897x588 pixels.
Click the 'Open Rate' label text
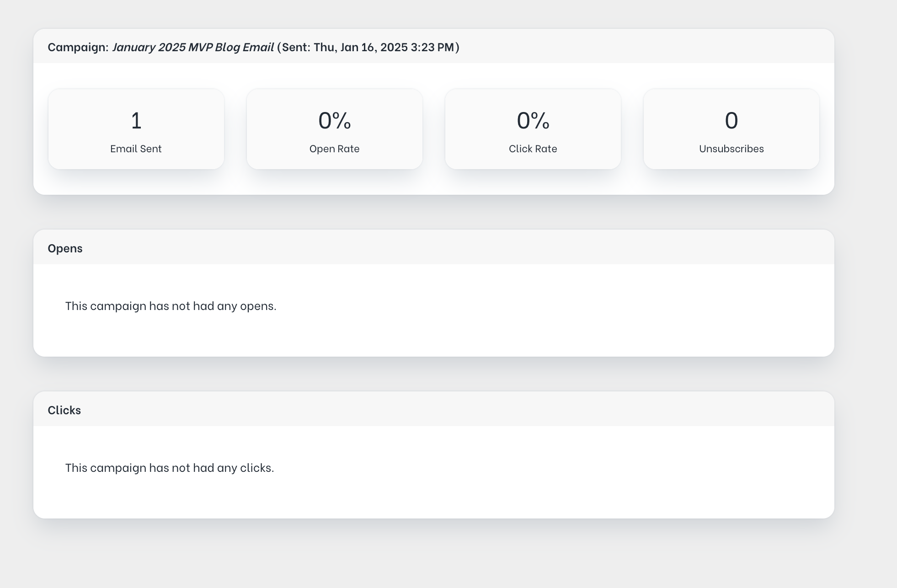pos(334,149)
